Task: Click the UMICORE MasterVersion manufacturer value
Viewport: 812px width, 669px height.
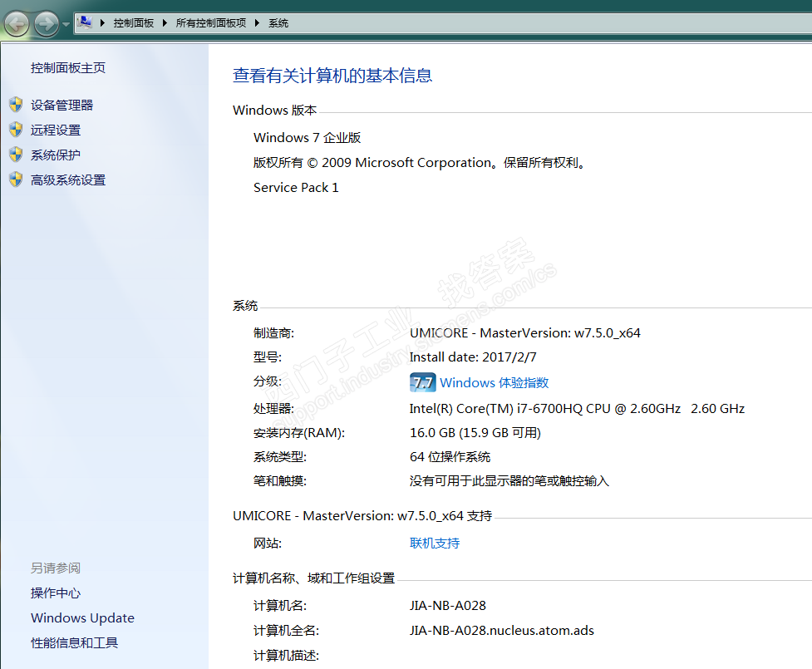Action: tap(525, 333)
